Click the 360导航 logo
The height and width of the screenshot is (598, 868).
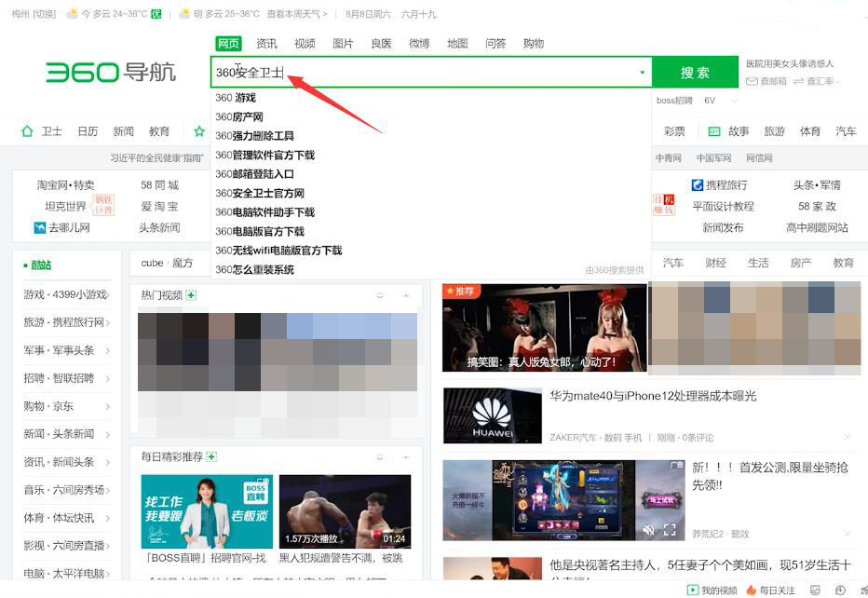coord(111,72)
